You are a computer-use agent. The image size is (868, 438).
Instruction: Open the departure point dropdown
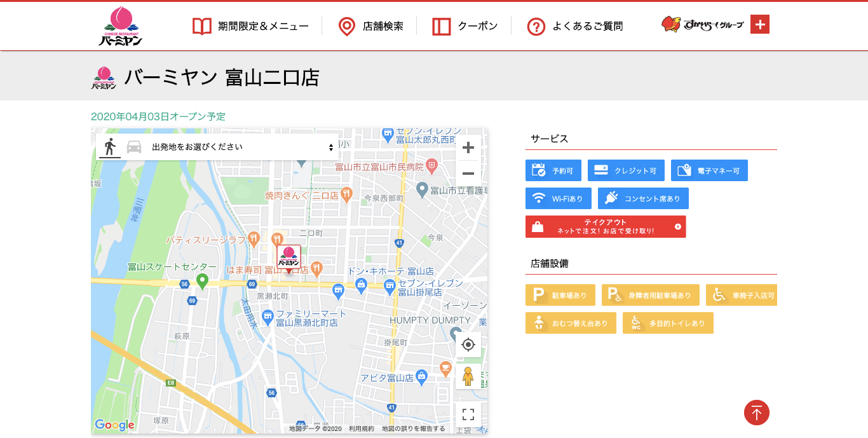[x=241, y=147]
